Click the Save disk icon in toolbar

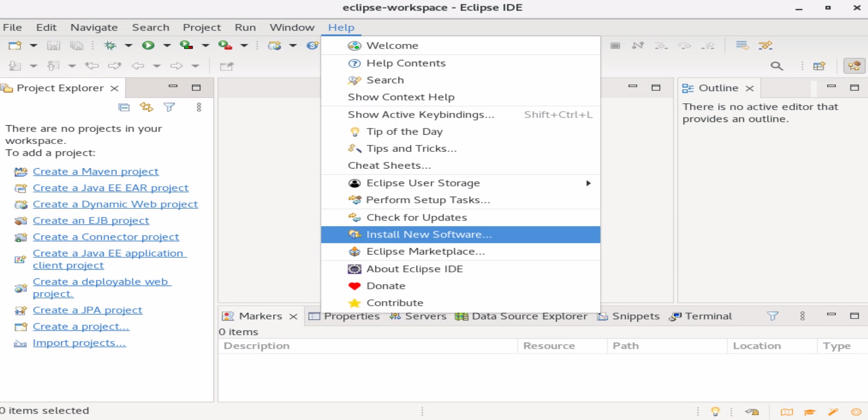(x=53, y=45)
